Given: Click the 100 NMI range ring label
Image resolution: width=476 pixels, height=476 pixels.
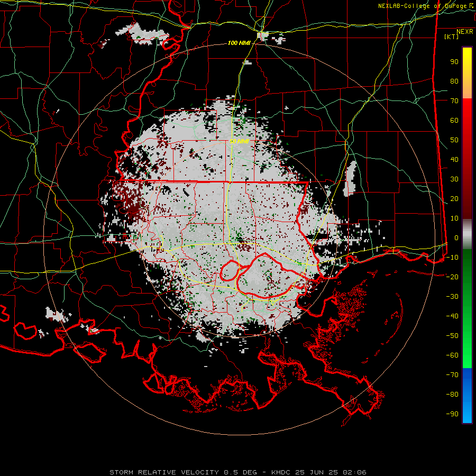Looking at the screenshot, I should click(x=239, y=43).
